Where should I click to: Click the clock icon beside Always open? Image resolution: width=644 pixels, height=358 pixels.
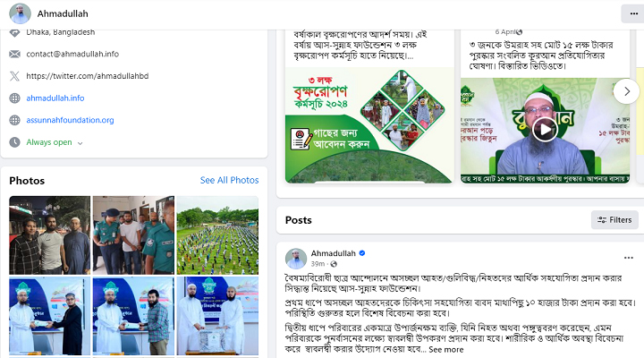point(15,142)
